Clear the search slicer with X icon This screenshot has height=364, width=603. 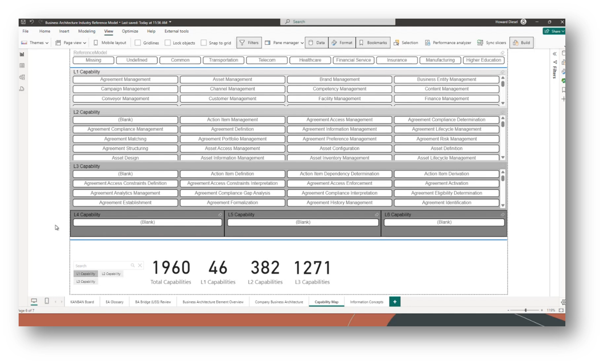140,266
